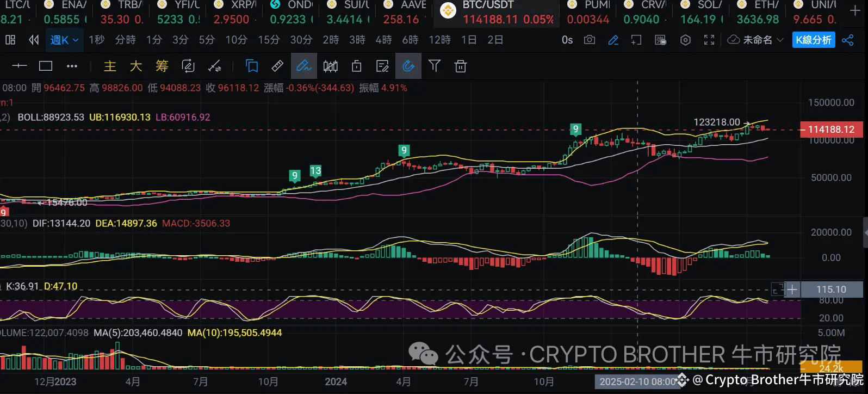
Task: Click the lock drawings icon
Action: [356, 66]
